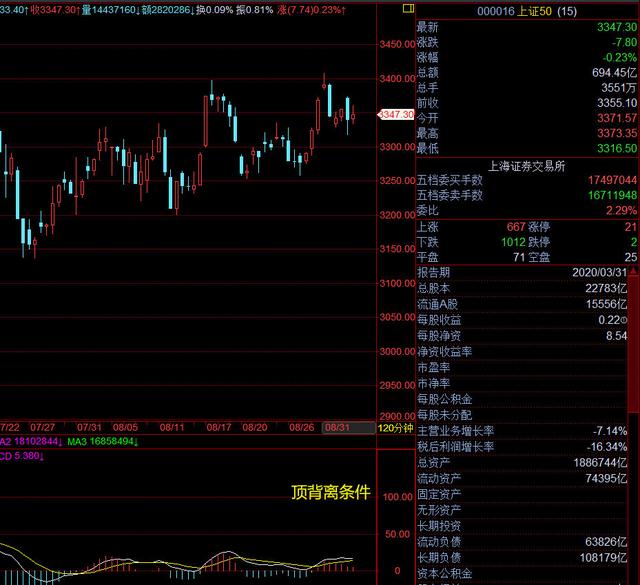Click the MA3 16858494 volume indicator label
640x585 pixels.
click(x=102, y=442)
